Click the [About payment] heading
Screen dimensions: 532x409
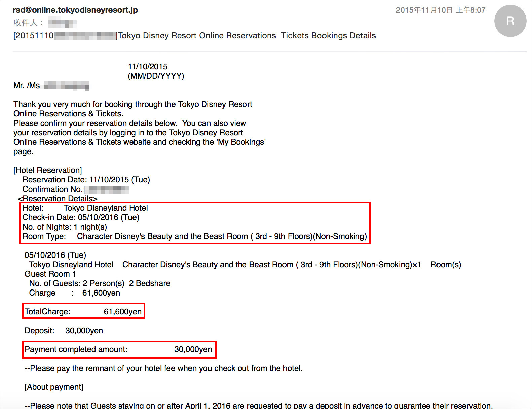point(54,387)
